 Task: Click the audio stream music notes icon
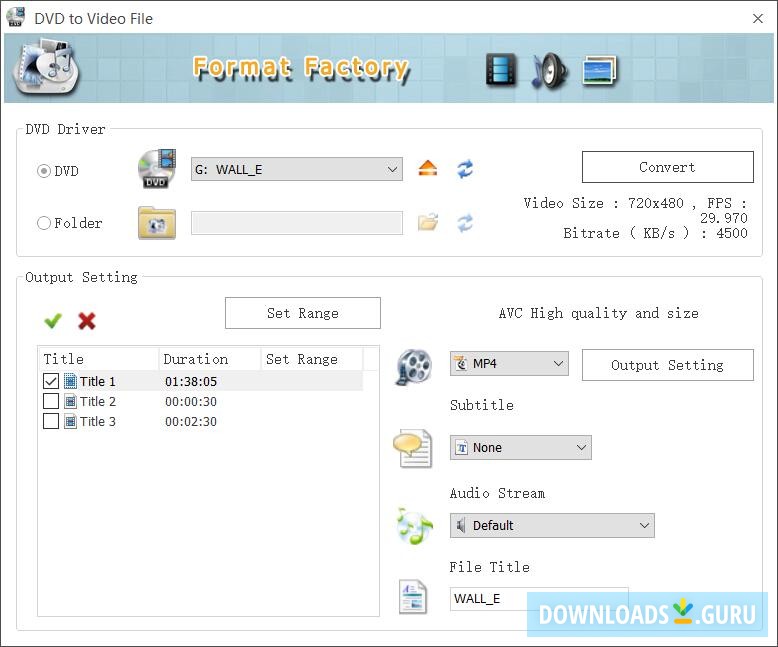coord(415,526)
